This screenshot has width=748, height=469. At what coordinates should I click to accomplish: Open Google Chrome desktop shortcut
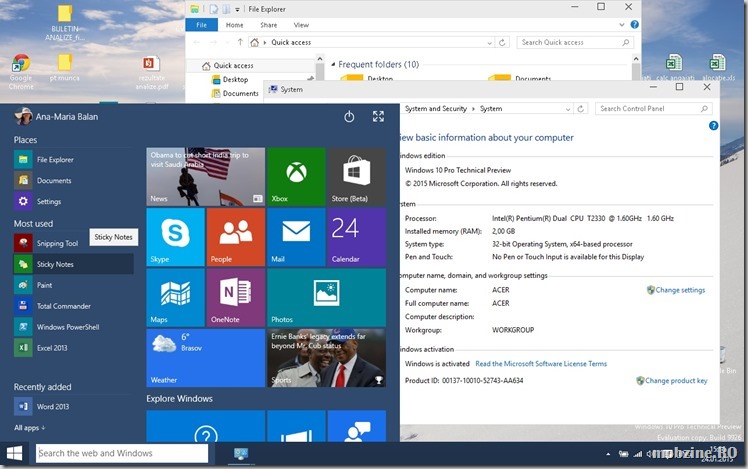(x=21, y=72)
